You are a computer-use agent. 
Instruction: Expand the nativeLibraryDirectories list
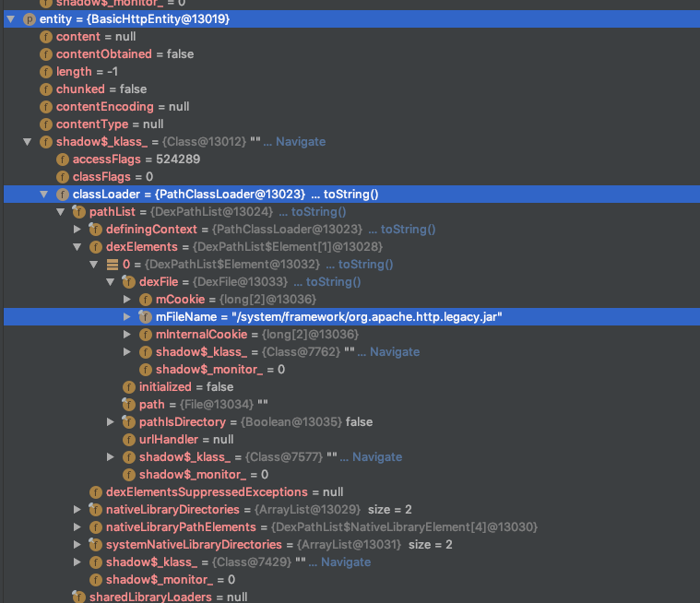(77, 510)
